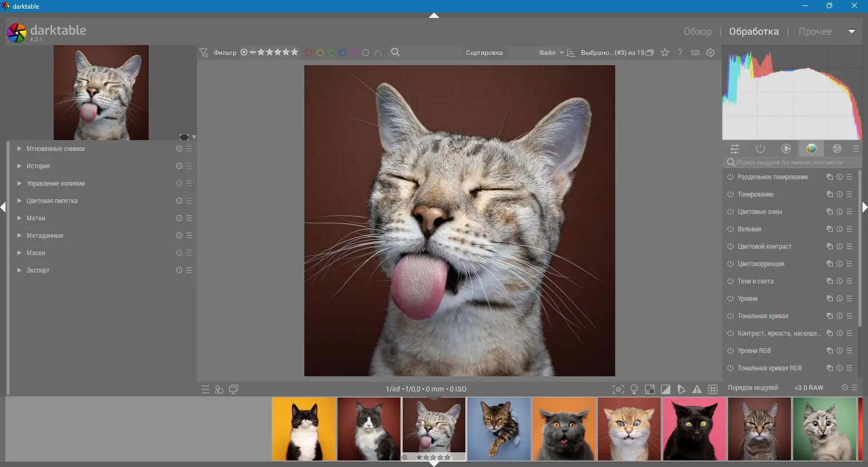Toggle the guides grid overlay icon
Image resolution: width=868 pixels, height=467 pixels.
(x=713, y=389)
